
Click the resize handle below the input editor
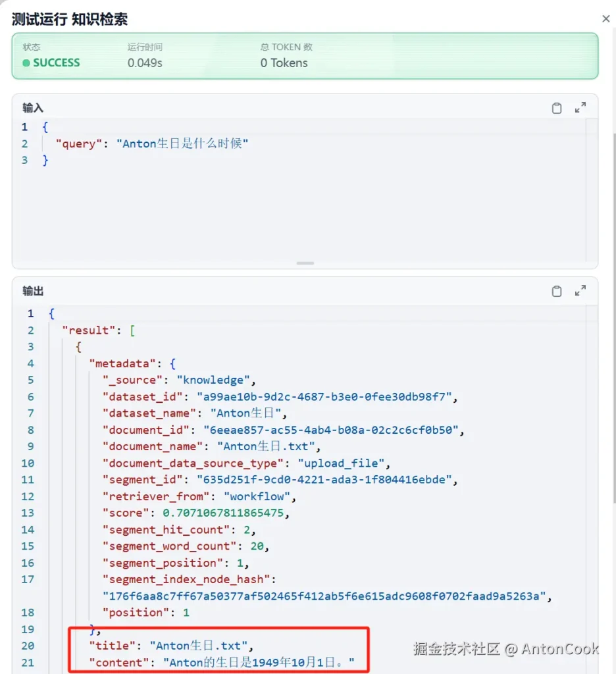(x=305, y=263)
